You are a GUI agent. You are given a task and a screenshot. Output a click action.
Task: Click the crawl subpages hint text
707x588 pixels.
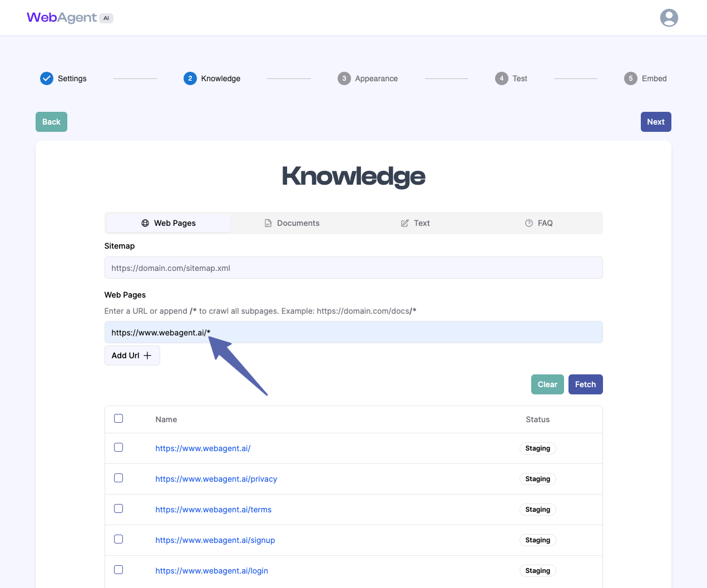tap(260, 311)
